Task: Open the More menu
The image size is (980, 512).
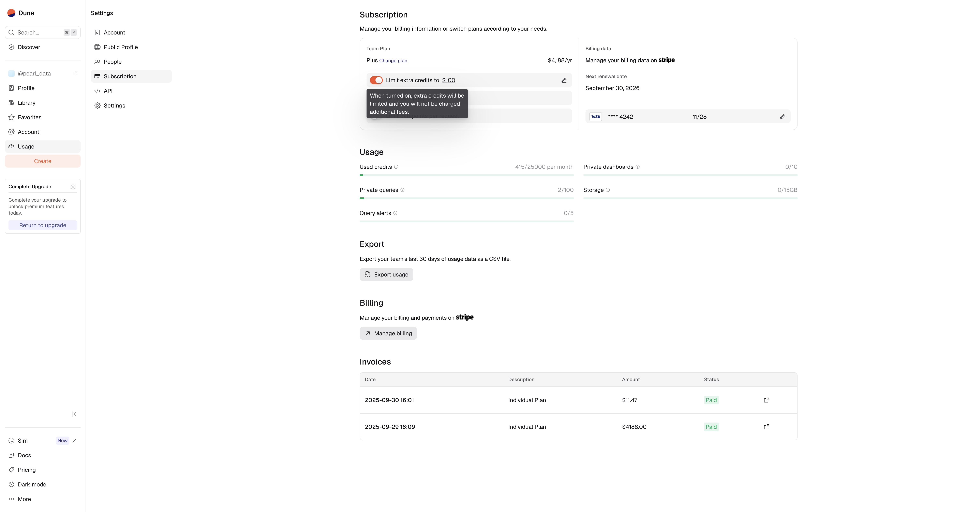Action: (24, 499)
